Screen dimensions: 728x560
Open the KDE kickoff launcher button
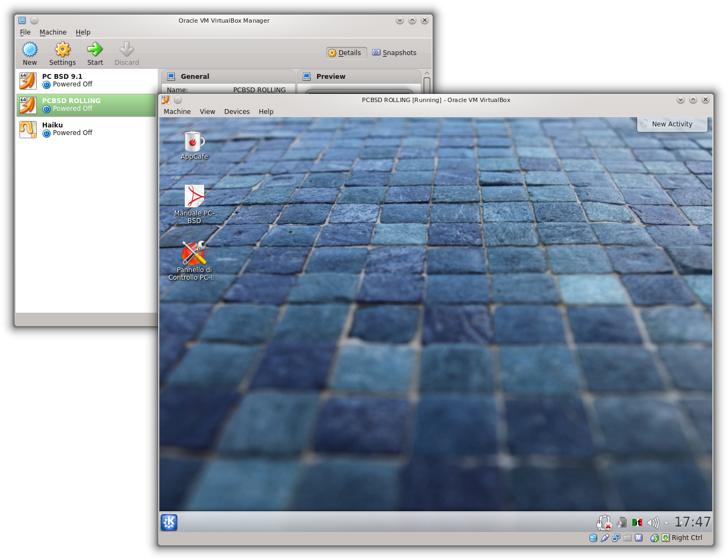point(169,522)
